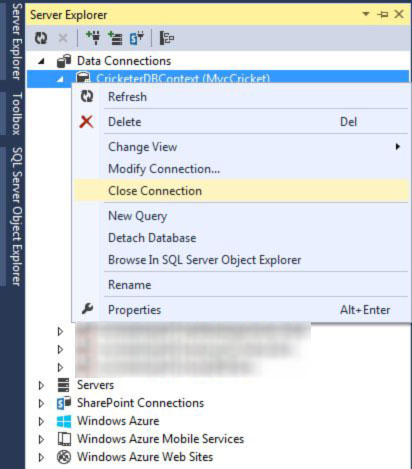Click the Azure Mobile Services icon

tap(64, 439)
